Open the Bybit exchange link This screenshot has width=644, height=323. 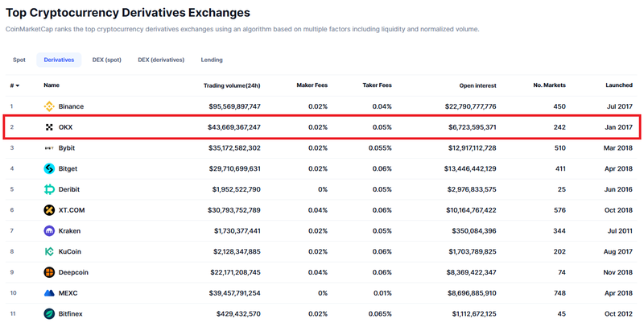click(x=67, y=148)
